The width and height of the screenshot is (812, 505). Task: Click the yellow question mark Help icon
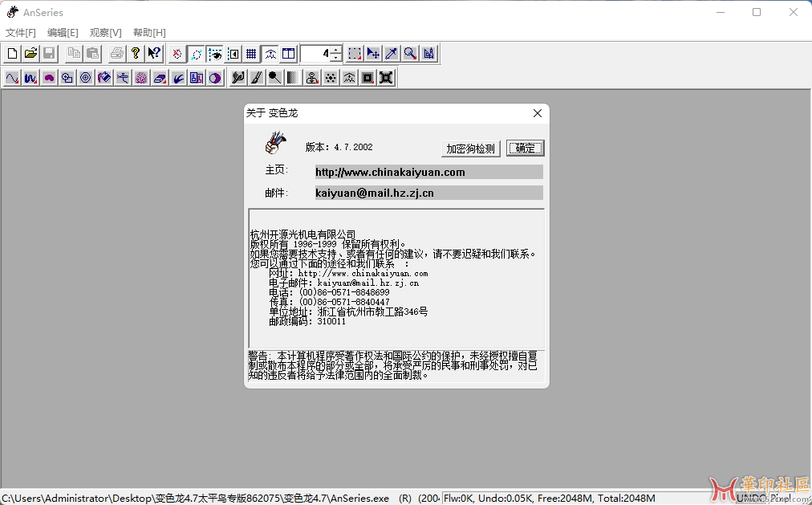[x=136, y=53]
